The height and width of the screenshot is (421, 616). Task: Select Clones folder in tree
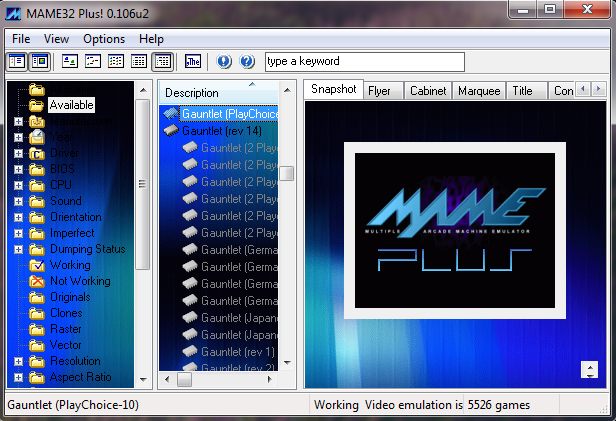pos(66,313)
